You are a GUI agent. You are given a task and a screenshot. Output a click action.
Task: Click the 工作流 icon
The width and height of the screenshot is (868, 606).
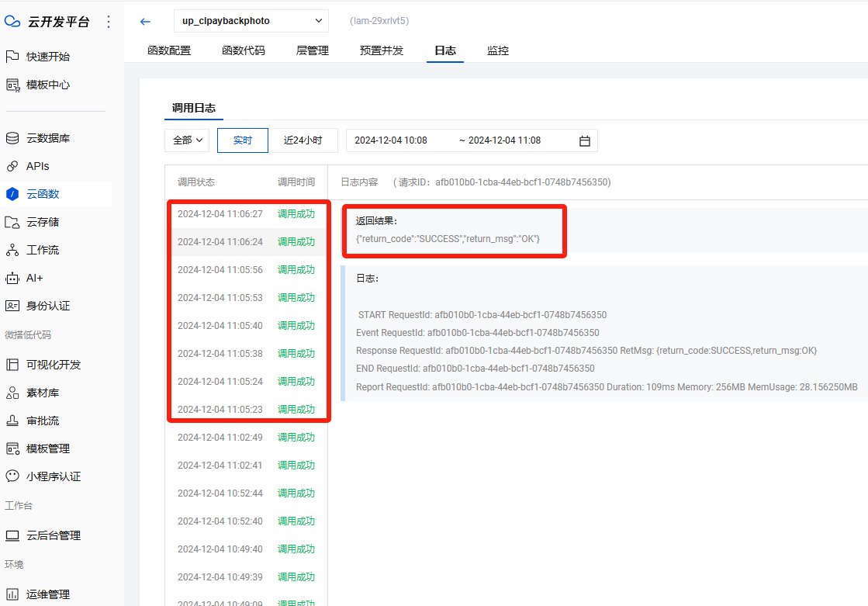pos(12,250)
